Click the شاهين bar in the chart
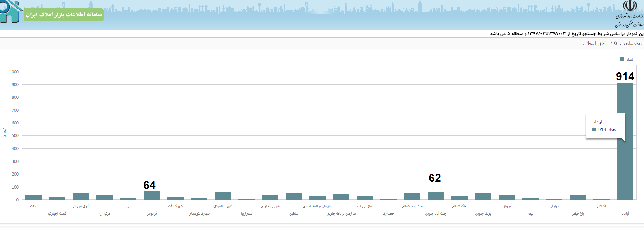Screen dimensions: 644x228 click(x=294, y=196)
